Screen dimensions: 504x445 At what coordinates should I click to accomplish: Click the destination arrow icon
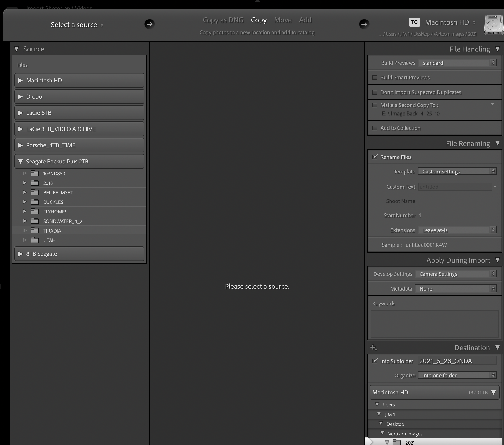364,24
